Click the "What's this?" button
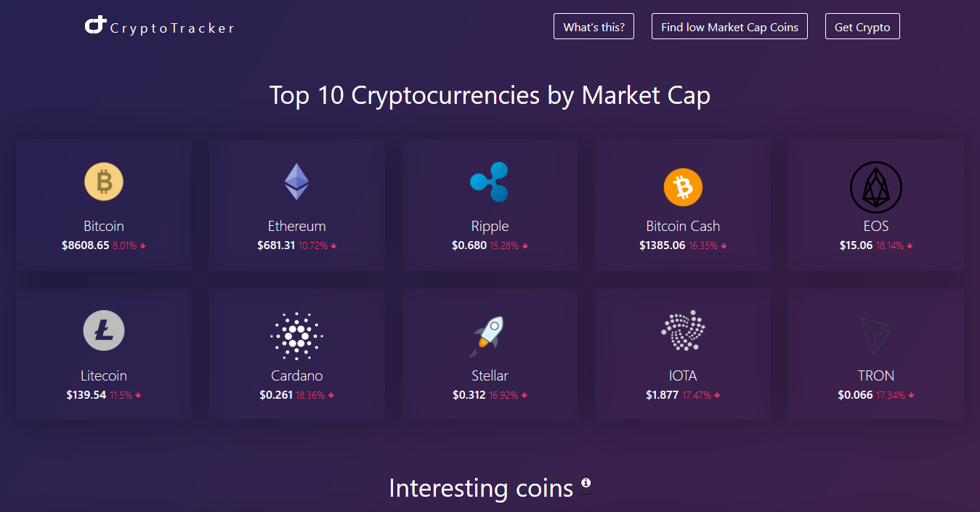Viewport: 980px width, 512px height. coord(594,27)
